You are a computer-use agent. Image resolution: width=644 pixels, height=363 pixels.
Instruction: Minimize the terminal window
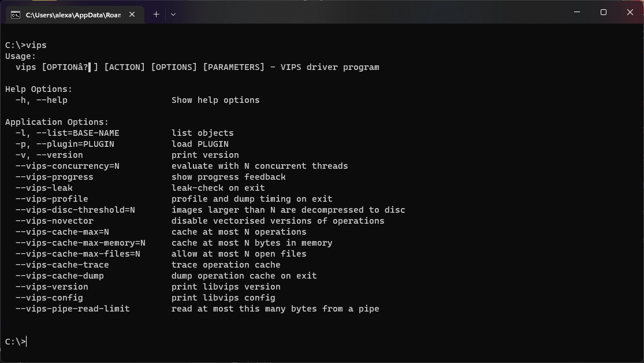point(577,12)
